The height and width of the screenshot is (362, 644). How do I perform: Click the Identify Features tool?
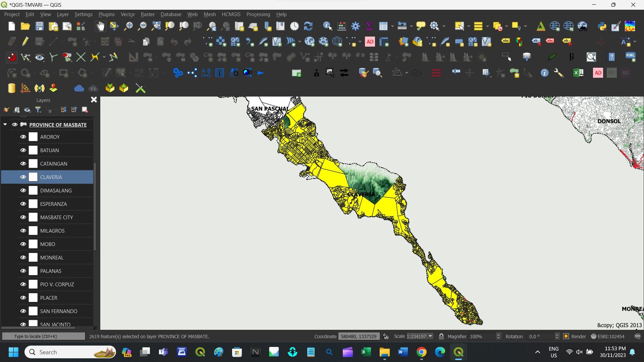[x=327, y=26]
